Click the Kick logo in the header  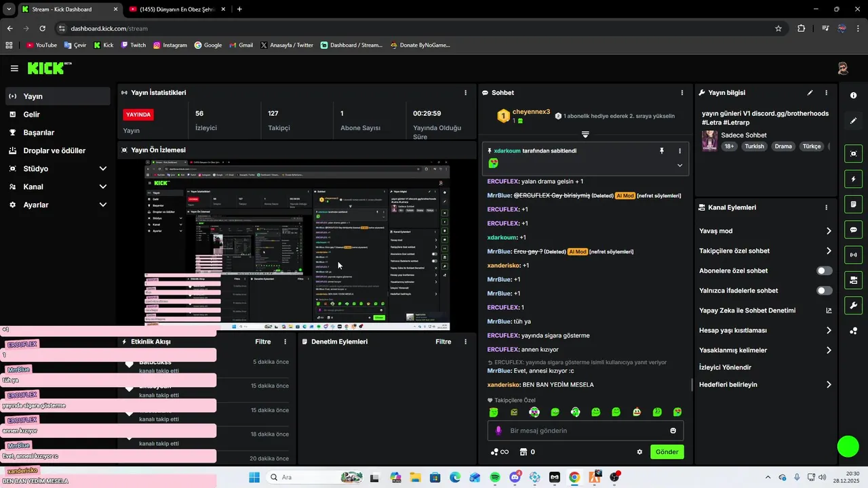[49, 68]
